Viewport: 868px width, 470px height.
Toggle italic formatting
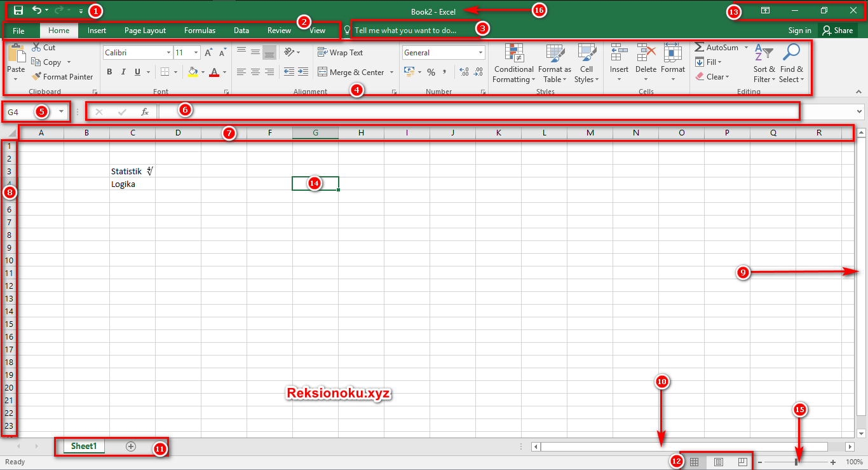123,71
